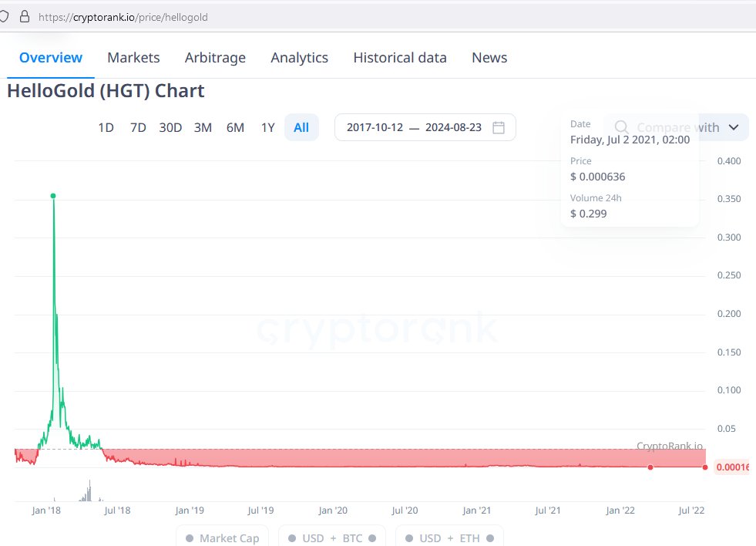
Task: Open the Arbitrage tab
Action: pos(215,58)
